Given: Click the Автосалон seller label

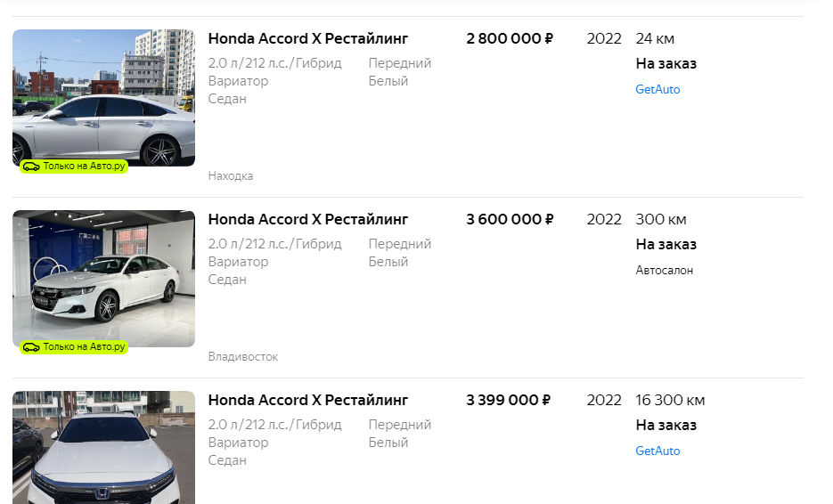Looking at the screenshot, I should click(x=664, y=271).
